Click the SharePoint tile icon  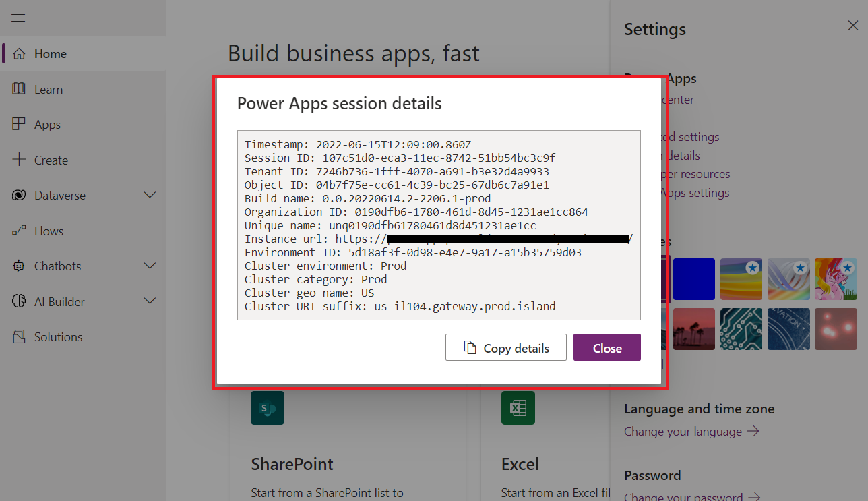268,408
